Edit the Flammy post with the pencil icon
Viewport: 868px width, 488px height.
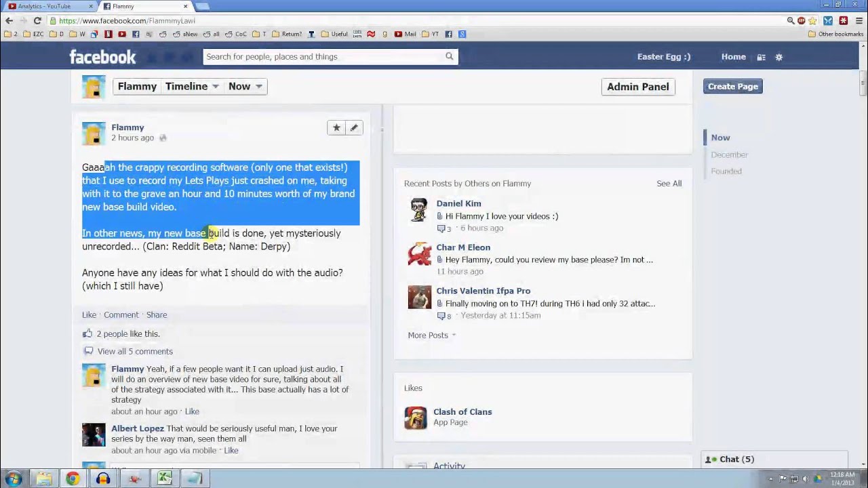[x=354, y=127]
